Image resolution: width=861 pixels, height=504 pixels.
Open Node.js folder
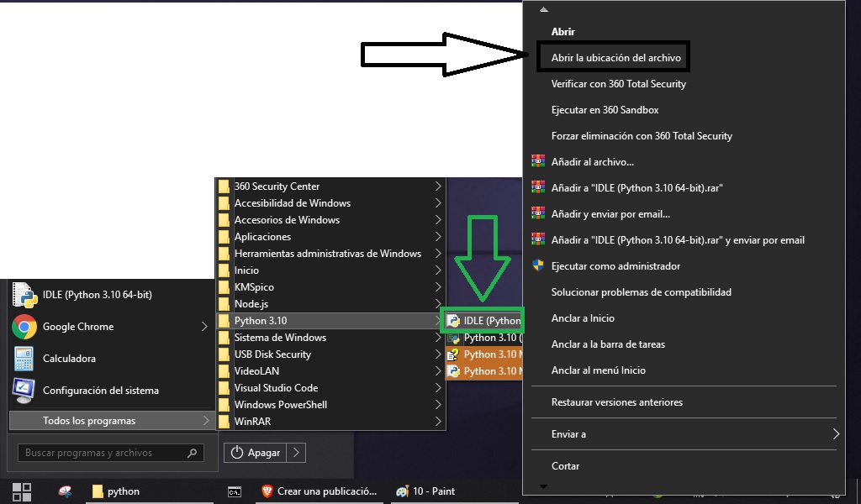(330, 304)
